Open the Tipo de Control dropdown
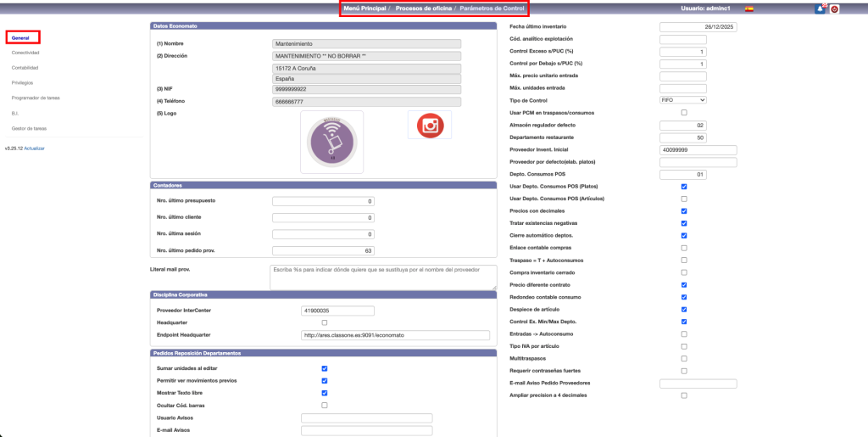The width and height of the screenshot is (868, 437). 682,100
